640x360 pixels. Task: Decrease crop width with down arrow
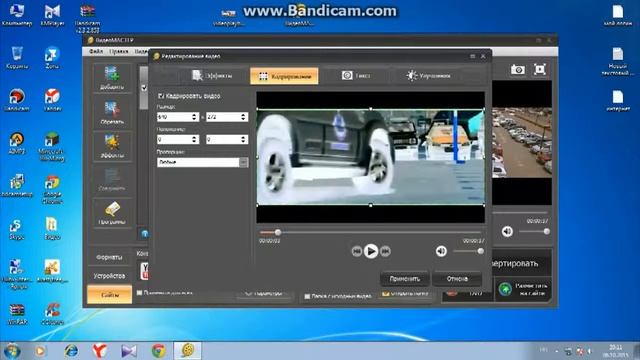[195, 119]
